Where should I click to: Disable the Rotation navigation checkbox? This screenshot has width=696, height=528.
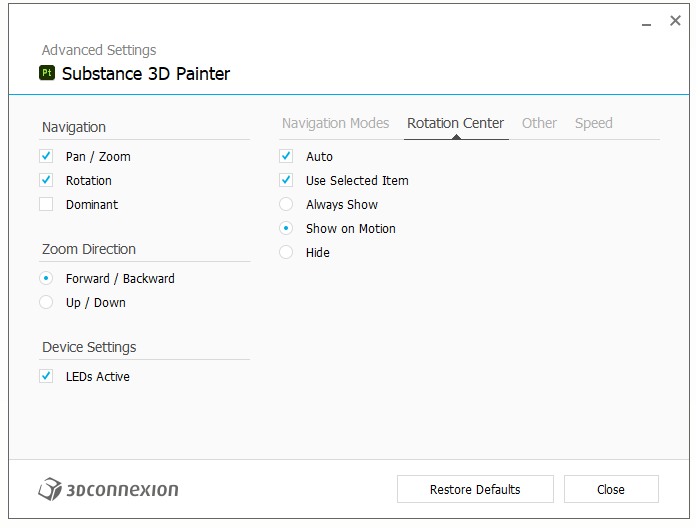tap(46, 181)
